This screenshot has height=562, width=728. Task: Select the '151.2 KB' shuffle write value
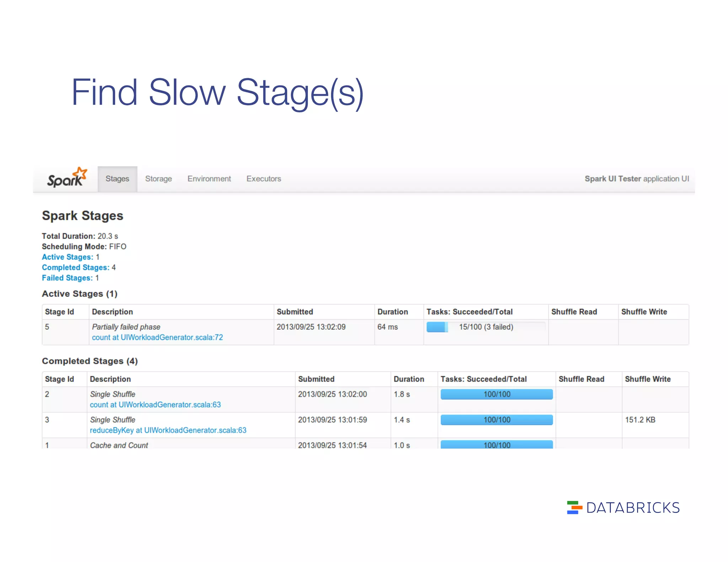640,420
